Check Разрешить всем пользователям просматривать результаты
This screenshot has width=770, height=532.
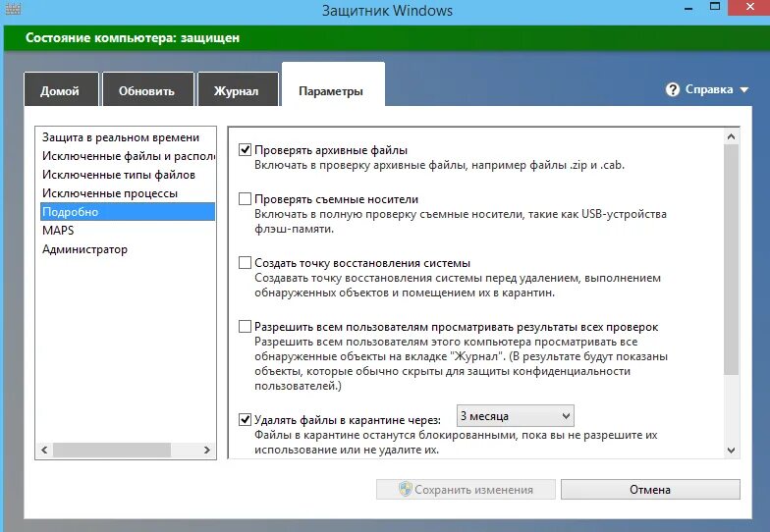click(245, 326)
